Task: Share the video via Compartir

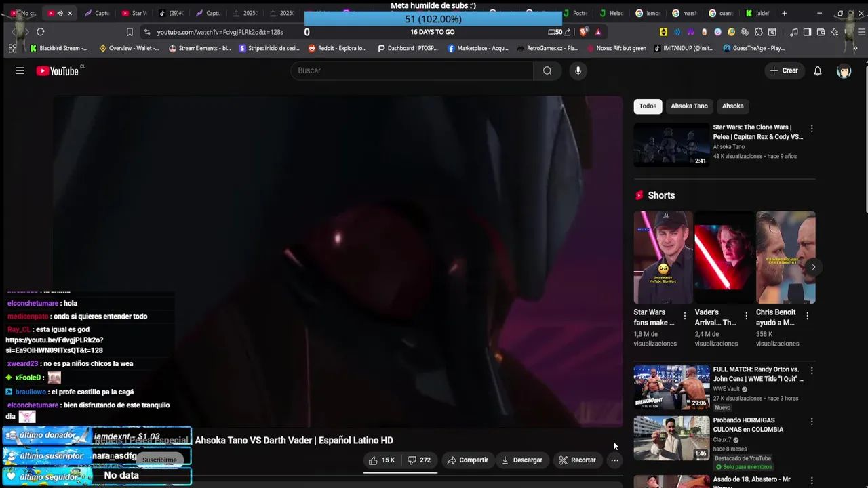Action: (467, 460)
